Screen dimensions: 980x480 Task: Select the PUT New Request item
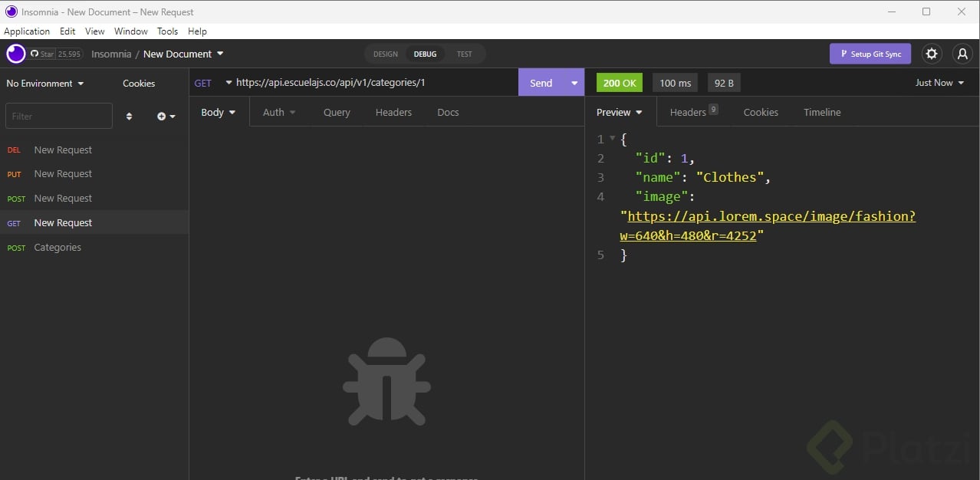[x=94, y=173]
